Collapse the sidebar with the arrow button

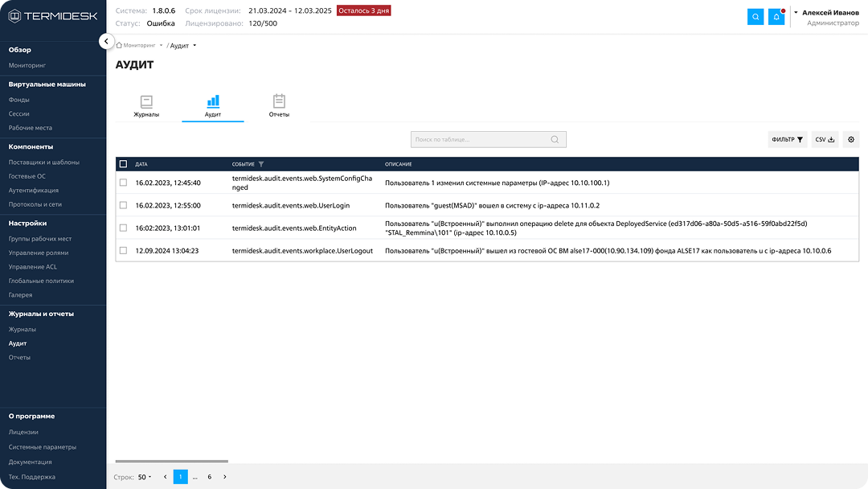(106, 41)
